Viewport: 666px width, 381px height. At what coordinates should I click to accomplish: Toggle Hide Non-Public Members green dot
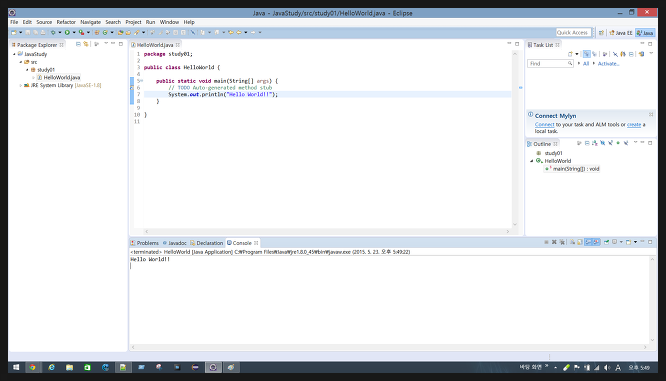point(618,144)
